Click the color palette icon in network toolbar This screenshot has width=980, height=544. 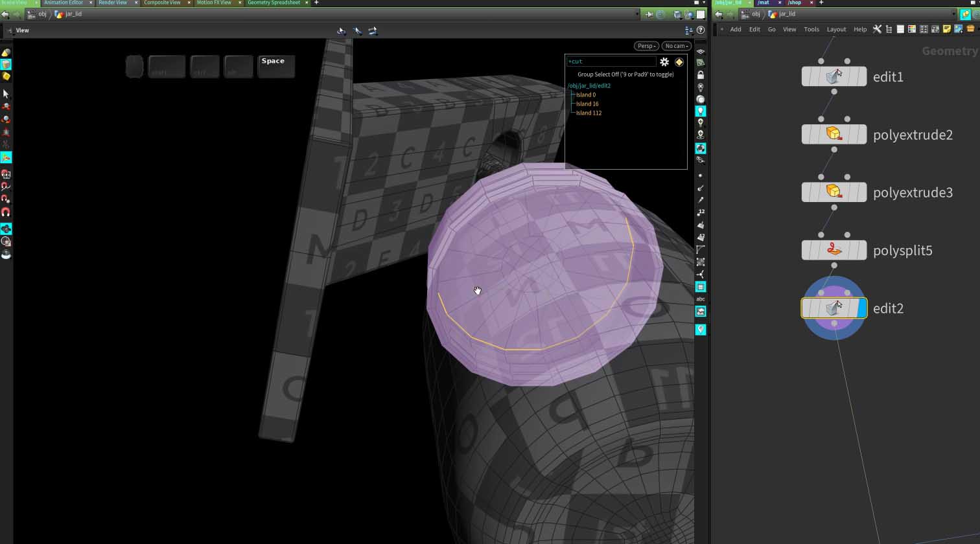click(x=911, y=29)
